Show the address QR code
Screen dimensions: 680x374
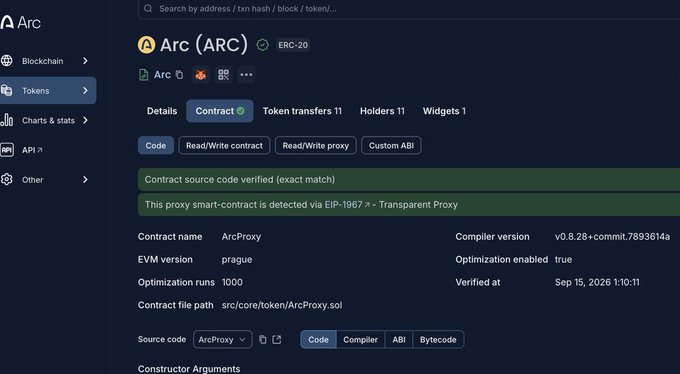click(x=223, y=75)
